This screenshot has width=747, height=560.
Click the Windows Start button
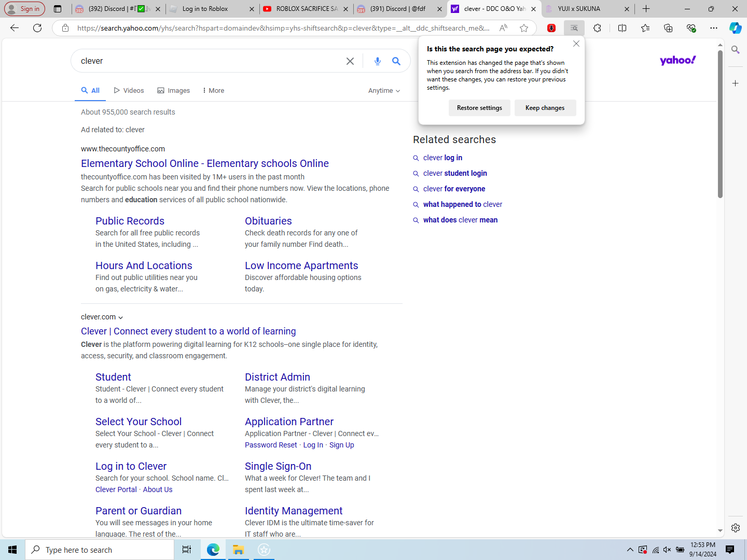pyautogui.click(x=12, y=550)
